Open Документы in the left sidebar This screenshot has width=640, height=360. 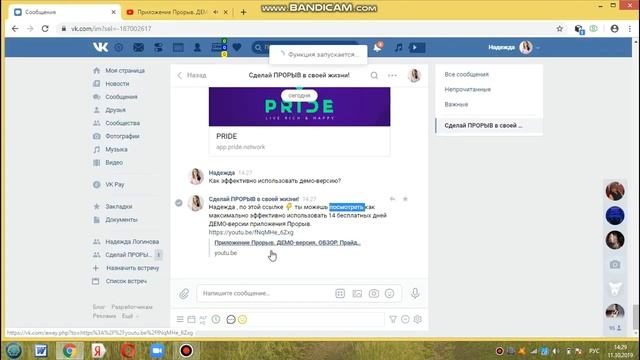(121, 220)
